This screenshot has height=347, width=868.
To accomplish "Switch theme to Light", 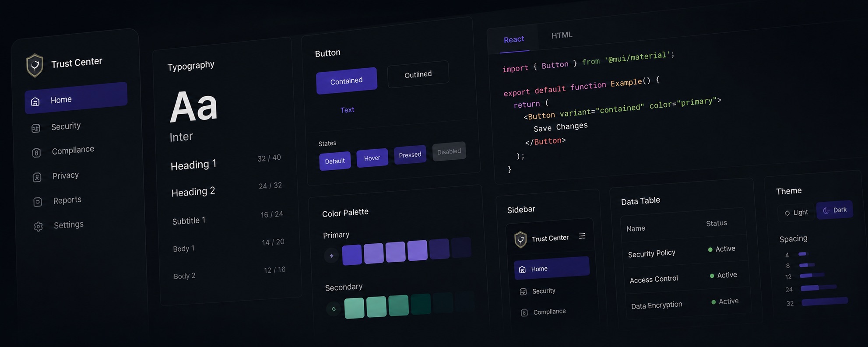I will coord(796,212).
